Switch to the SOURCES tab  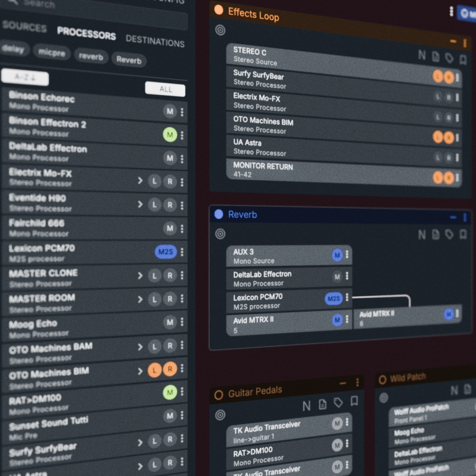(25, 26)
